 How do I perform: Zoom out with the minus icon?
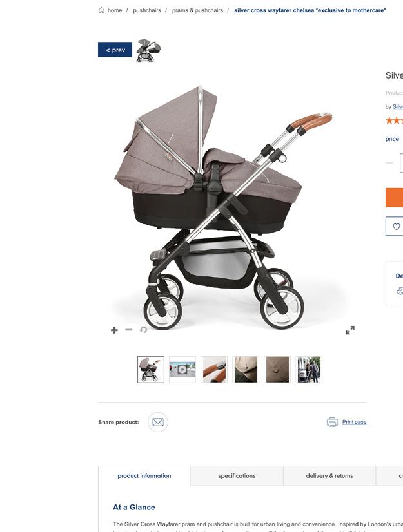(129, 330)
